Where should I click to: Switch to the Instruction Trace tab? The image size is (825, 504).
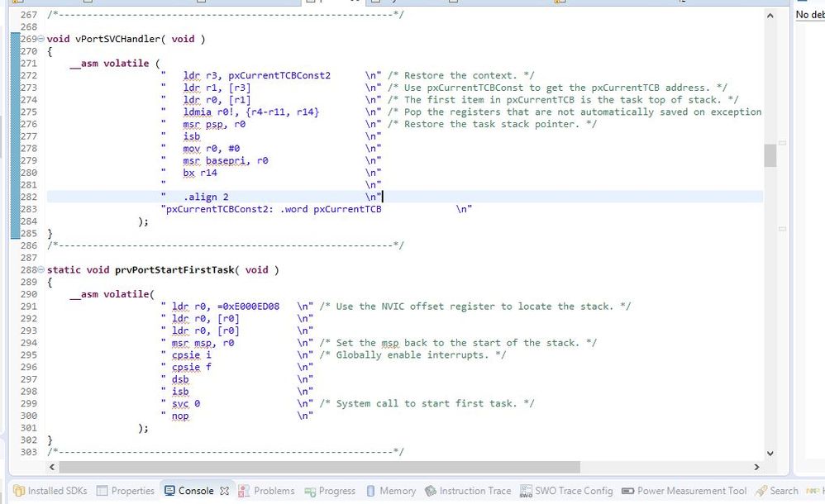(x=468, y=491)
